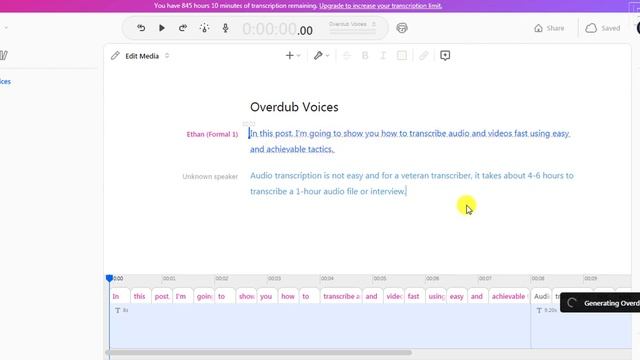Screen dimensions: 640x360
Task: Click the upgrade transcription limit link
Action: 380,6
